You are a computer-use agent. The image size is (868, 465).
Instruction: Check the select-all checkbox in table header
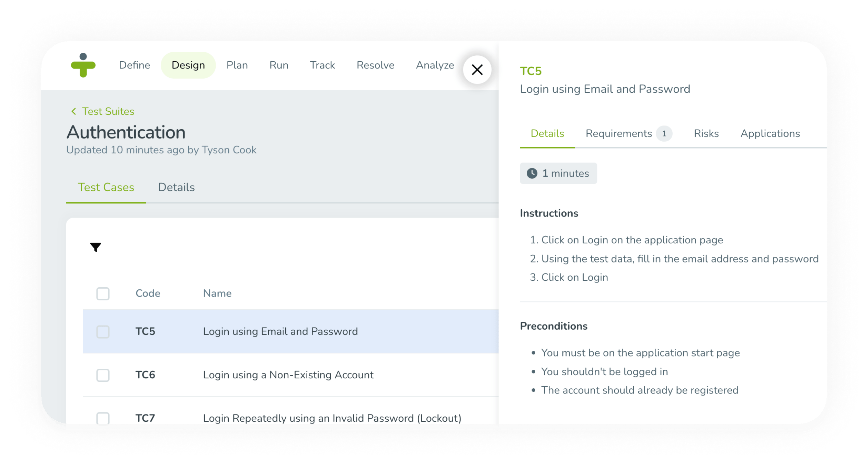(x=103, y=294)
